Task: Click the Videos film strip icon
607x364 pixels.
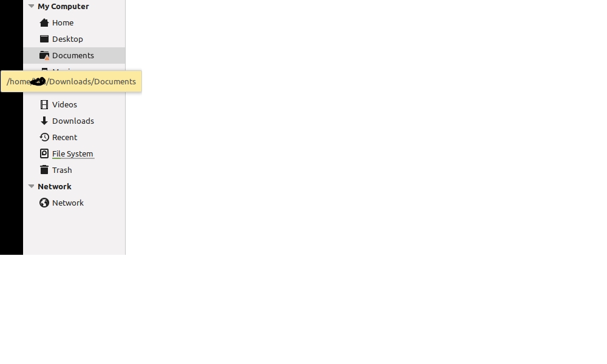Action: pos(44,105)
